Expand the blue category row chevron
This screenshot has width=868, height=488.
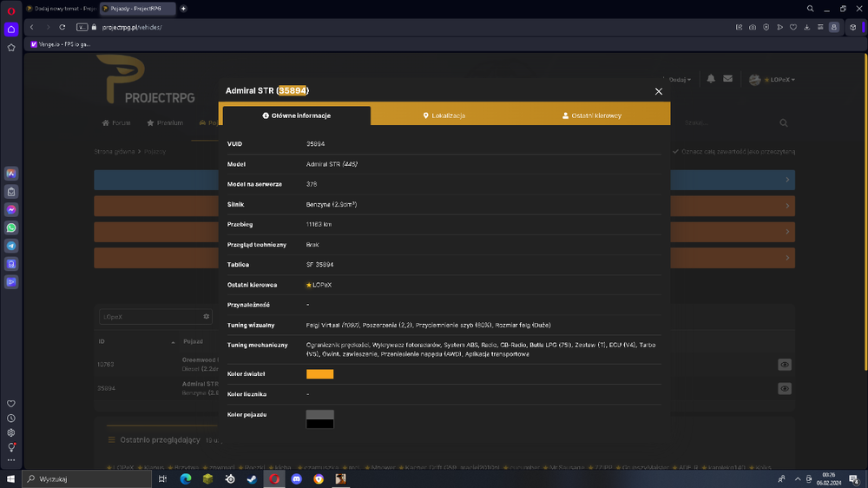pyautogui.click(x=787, y=180)
